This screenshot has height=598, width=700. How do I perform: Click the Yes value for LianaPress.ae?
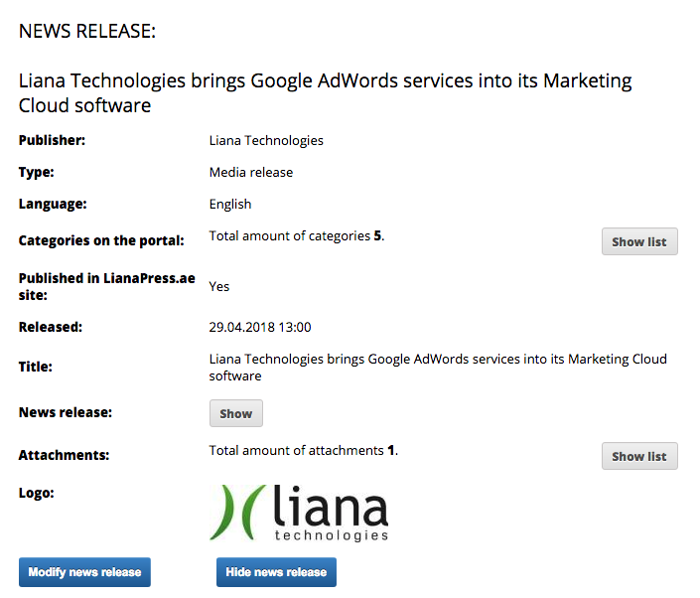click(x=218, y=286)
